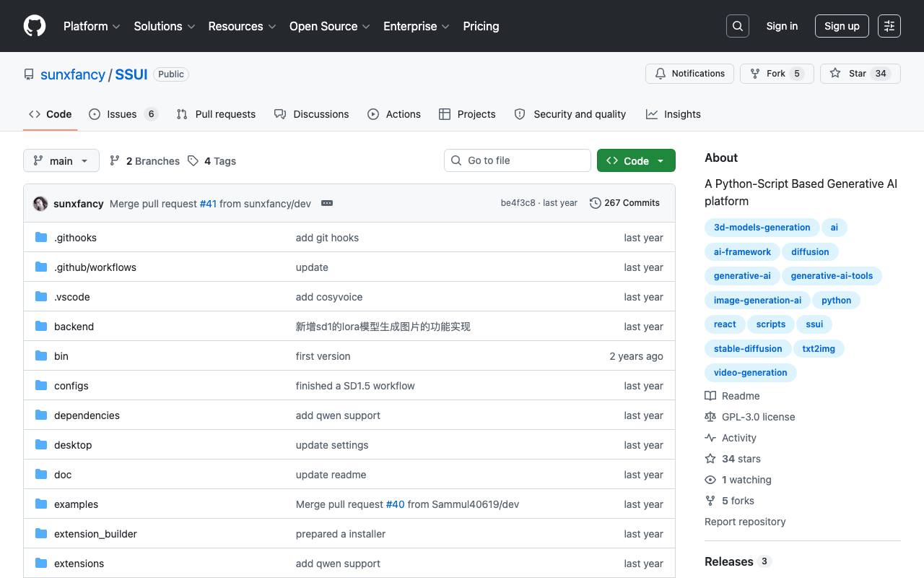Expand the Platform menu
The image size is (924, 578).
pyautogui.click(x=92, y=26)
